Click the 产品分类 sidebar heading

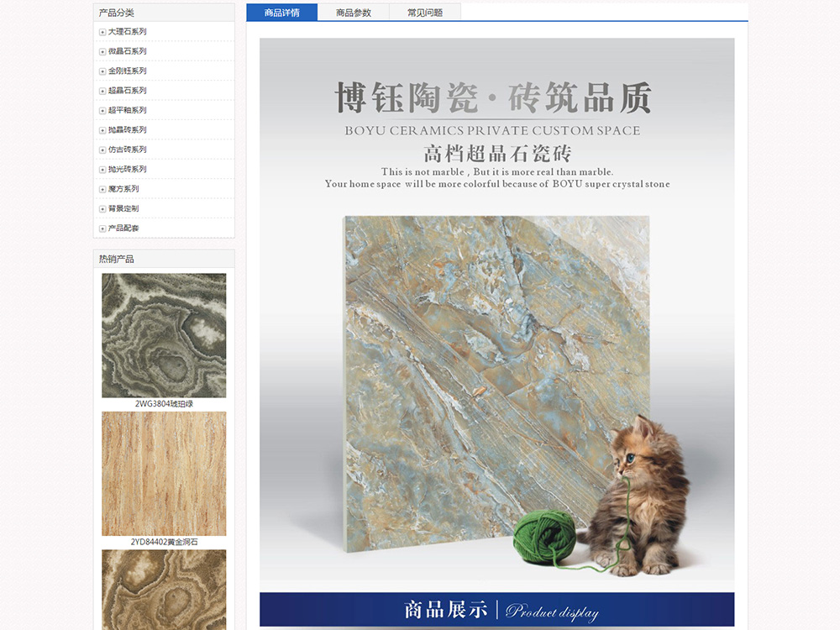[x=116, y=13]
